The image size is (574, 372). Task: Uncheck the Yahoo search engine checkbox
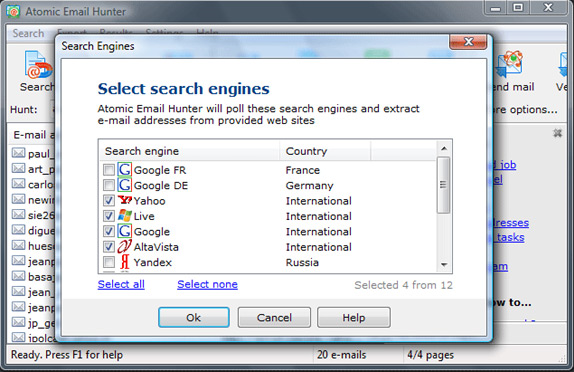pos(109,200)
